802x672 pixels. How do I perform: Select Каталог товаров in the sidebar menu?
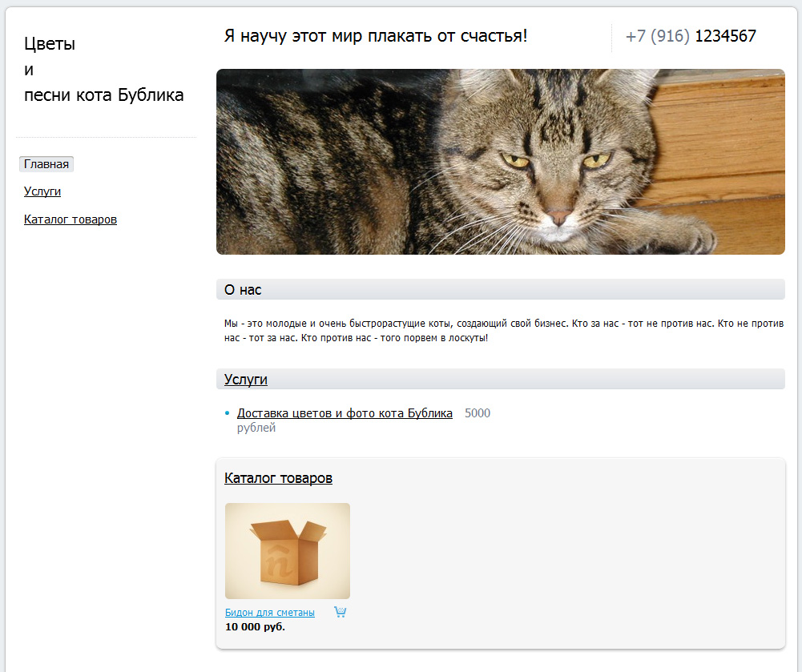71,219
